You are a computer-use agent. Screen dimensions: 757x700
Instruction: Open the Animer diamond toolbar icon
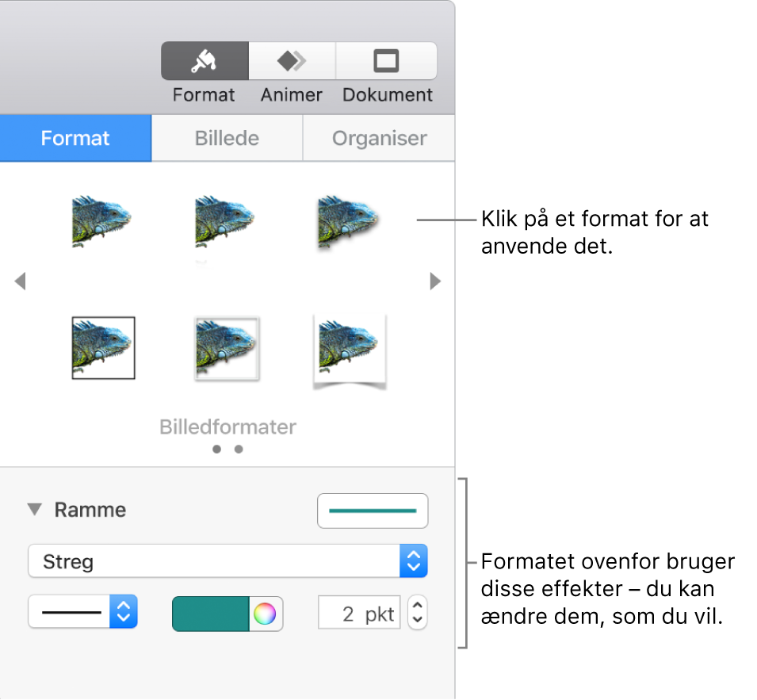click(292, 61)
